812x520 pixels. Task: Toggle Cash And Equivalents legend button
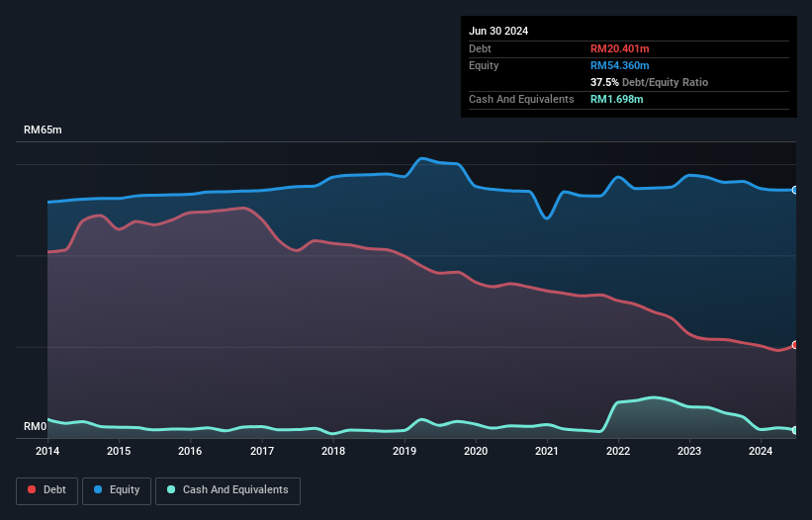tap(227, 490)
